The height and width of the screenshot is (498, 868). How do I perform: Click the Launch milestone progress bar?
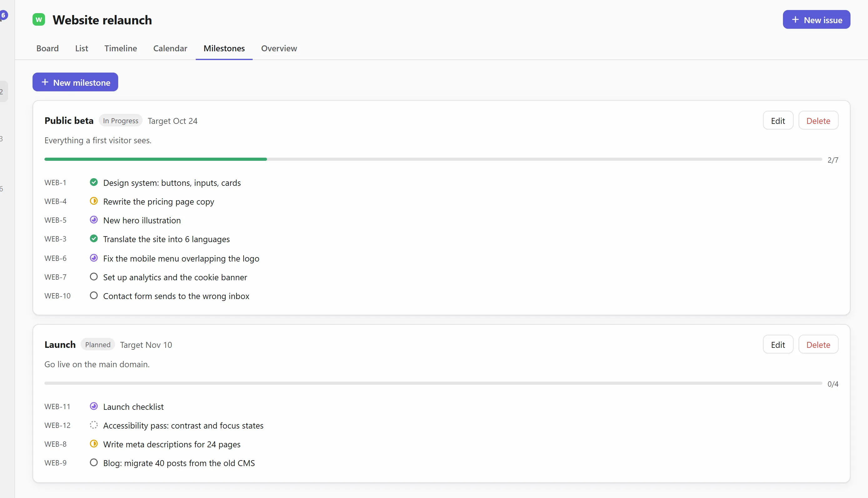click(433, 384)
